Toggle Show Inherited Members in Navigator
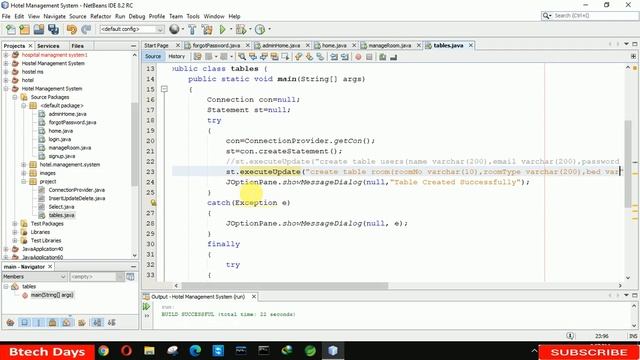This screenshot has height=360, width=640. coord(11,323)
